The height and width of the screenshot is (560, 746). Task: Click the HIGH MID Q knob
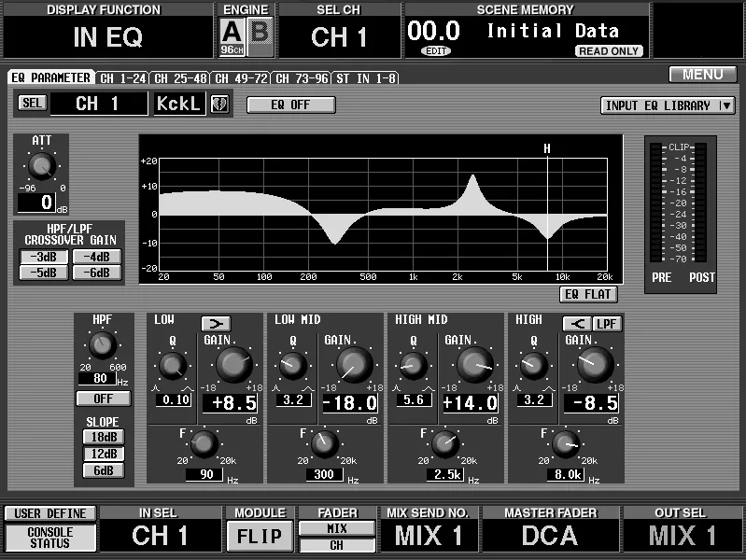coord(414,366)
